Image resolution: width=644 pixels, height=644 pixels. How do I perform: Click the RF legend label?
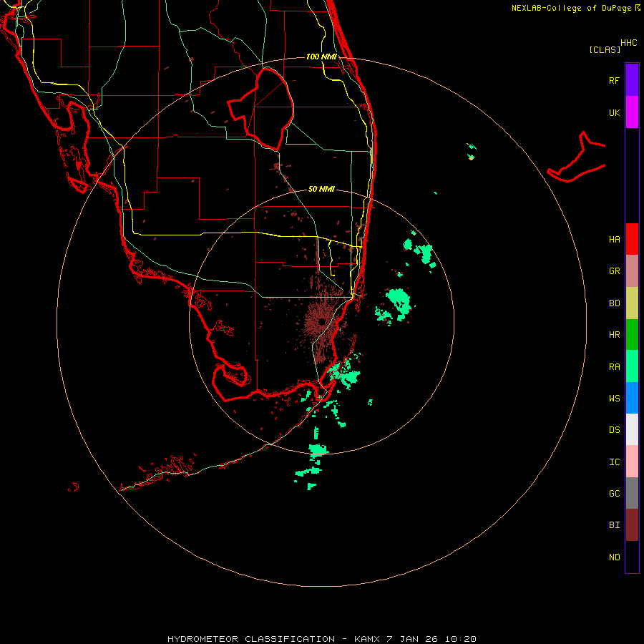614,80
